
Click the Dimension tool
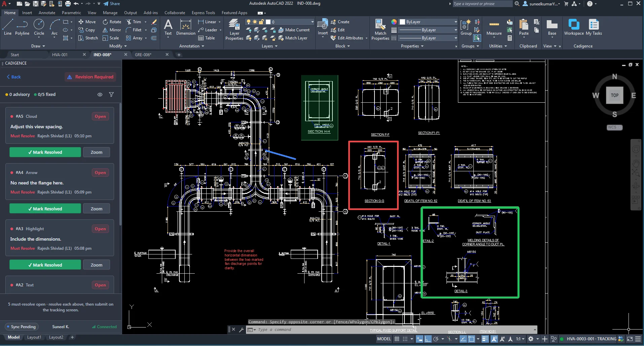point(186,27)
